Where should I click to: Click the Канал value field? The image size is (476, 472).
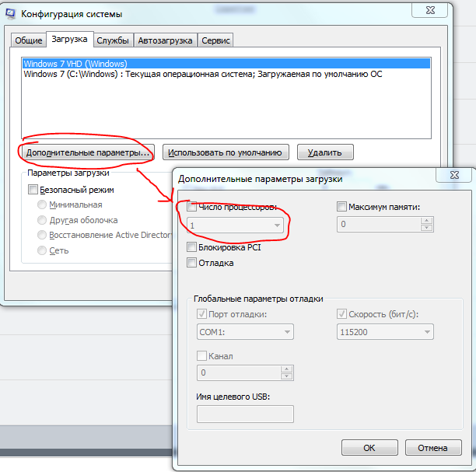tap(239, 372)
